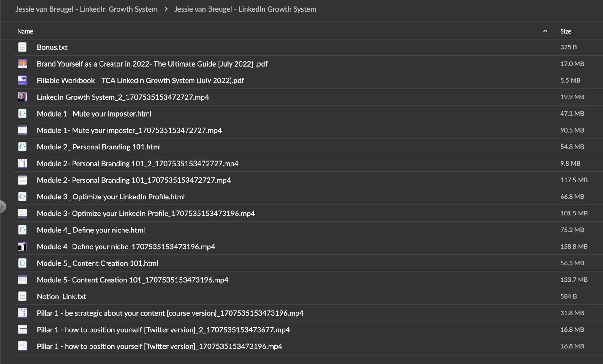
Task: Click the Pillar 1 be strategic video thumbnail
Action: pyautogui.click(x=22, y=313)
